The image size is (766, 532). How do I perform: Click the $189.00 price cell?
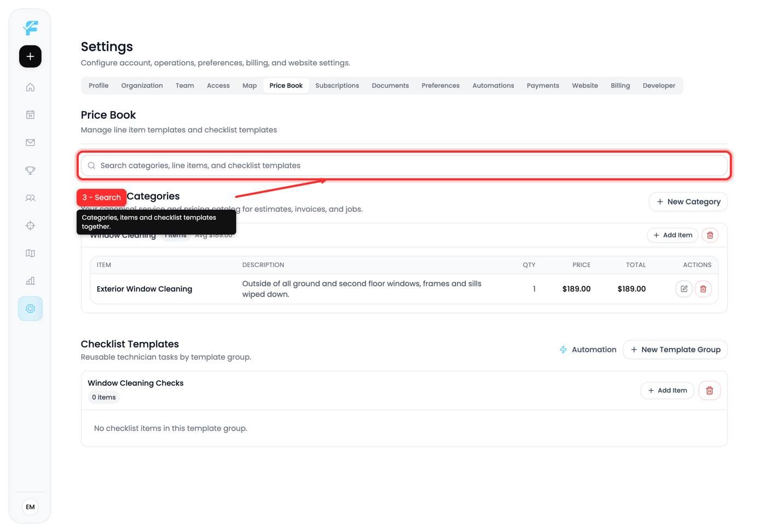(576, 289)
